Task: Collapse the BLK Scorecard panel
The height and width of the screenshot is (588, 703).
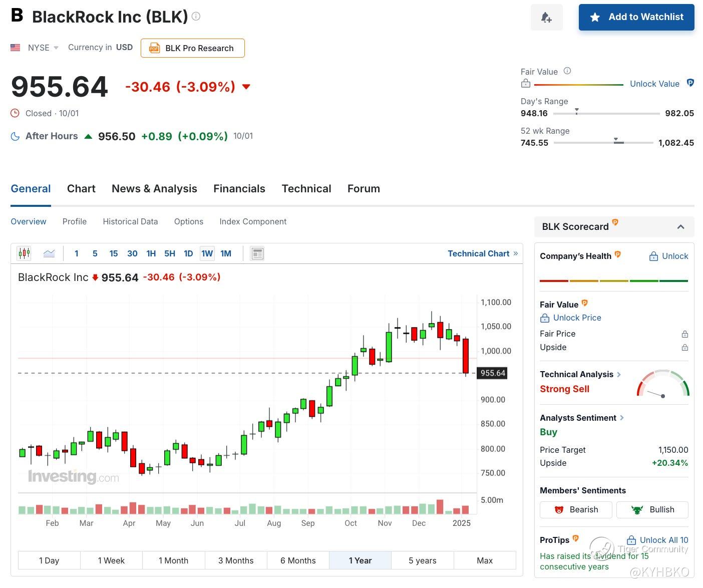Action: [x=680, y=227]
